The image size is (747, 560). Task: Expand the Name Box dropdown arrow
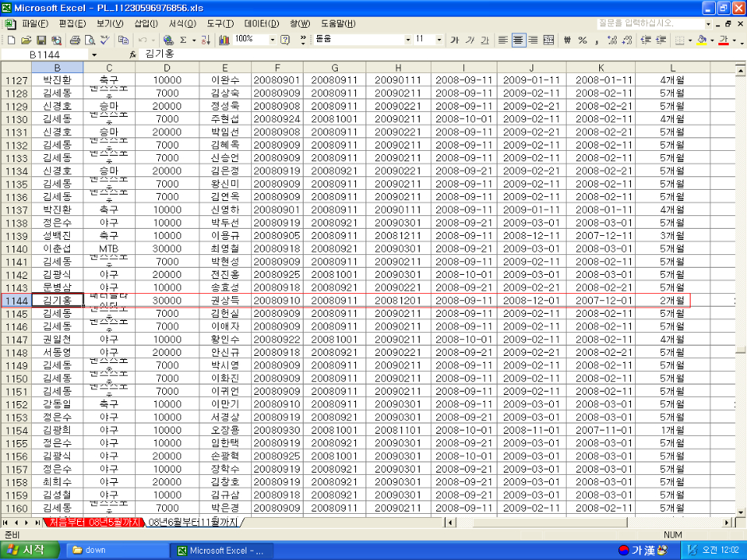coord(94,55)
